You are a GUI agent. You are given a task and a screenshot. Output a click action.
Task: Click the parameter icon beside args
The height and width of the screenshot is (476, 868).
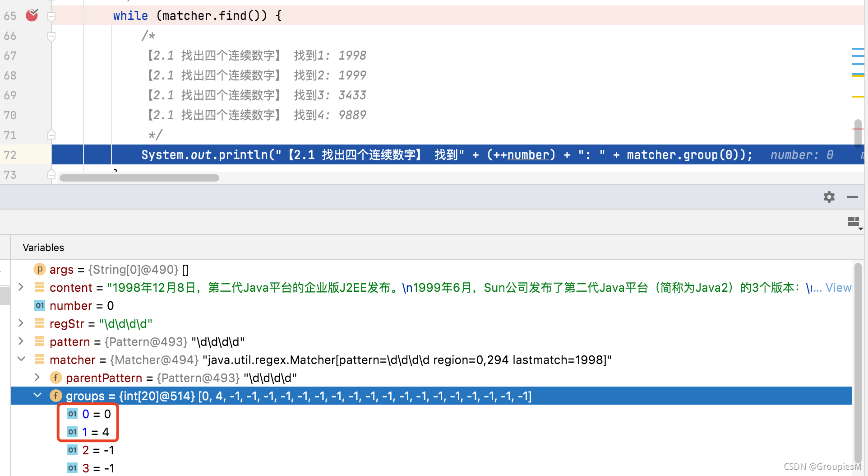click(39, 269)
